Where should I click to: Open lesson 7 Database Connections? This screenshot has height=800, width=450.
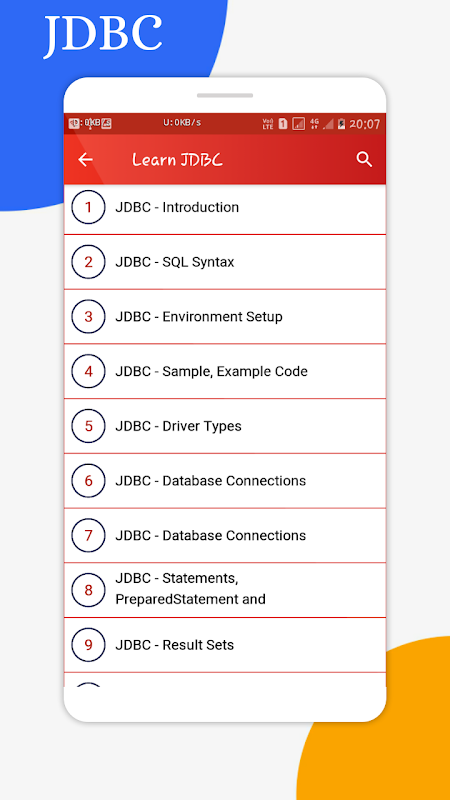224,536
